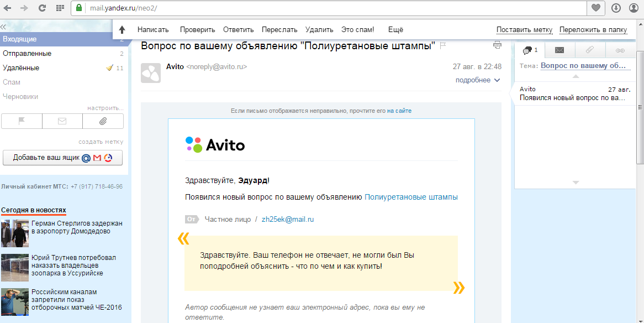The width and height of the screenshot is (644, 323).
Task: Open 'Полиуретановые штампы' ad link
Action: [411, 197]
